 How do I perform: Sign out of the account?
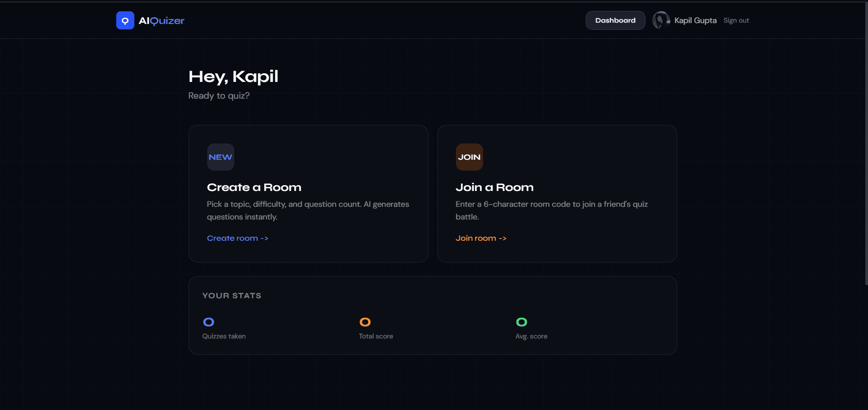(x=736, y=20)
